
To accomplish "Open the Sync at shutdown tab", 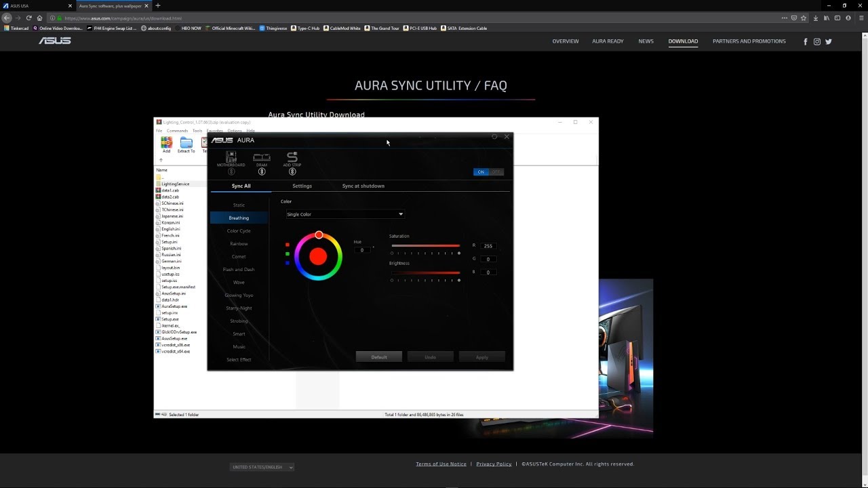I will coord(363,186).
